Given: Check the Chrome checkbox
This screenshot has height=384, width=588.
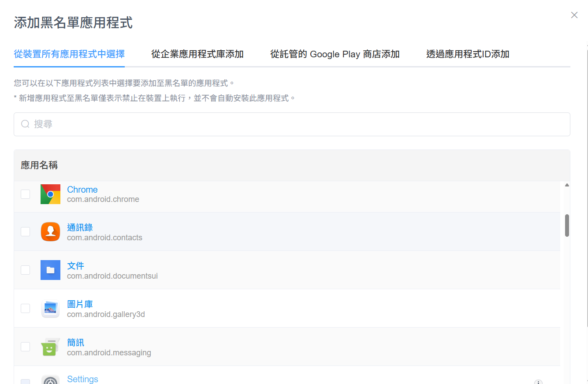Looking at the screenshot, I should click(26, 194).
